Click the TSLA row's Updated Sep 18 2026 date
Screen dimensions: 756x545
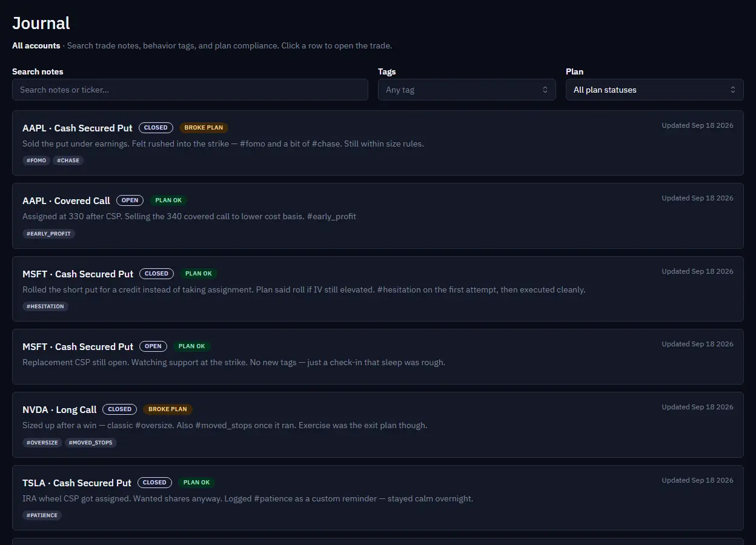point(697,480)
